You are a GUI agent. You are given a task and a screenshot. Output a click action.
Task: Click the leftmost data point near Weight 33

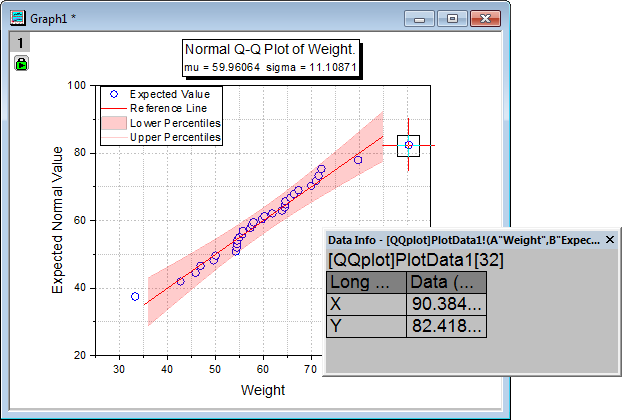tap(135, 297)
